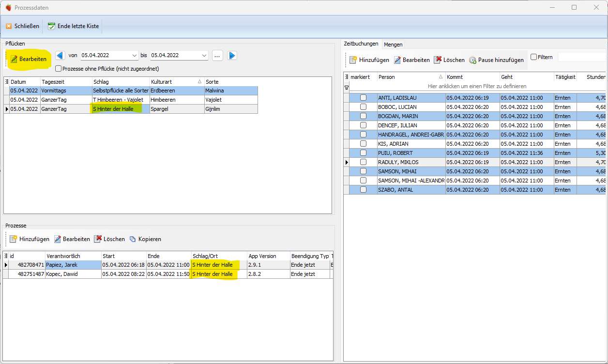
Task: Click Löschen in the Prozesse toolbar
Action: pyautogui.click(x=109, y=239)
